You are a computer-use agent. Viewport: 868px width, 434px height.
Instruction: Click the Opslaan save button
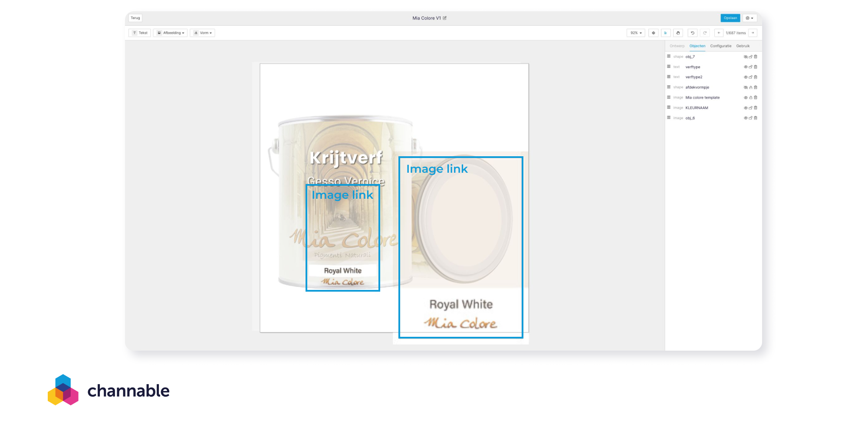[x=730, y=18]
